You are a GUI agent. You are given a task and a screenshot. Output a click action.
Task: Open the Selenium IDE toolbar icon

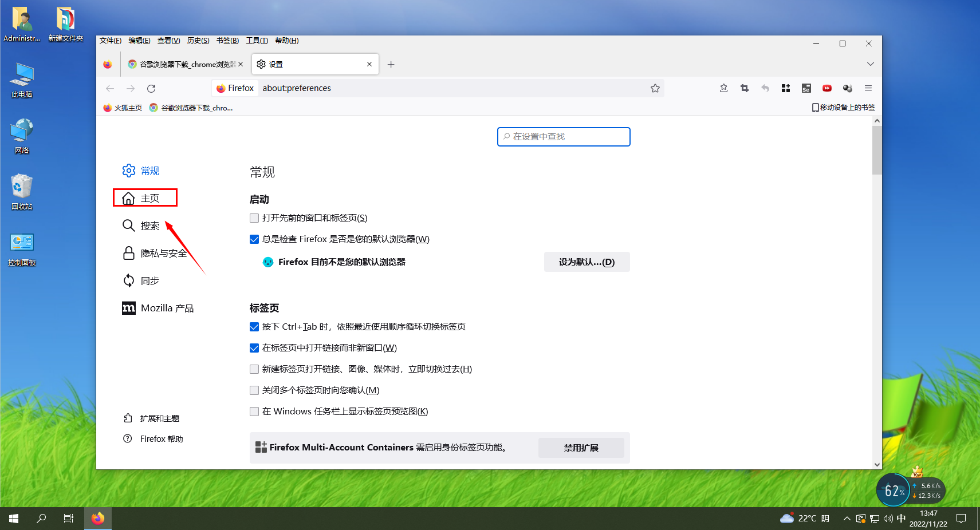[806, 88]
